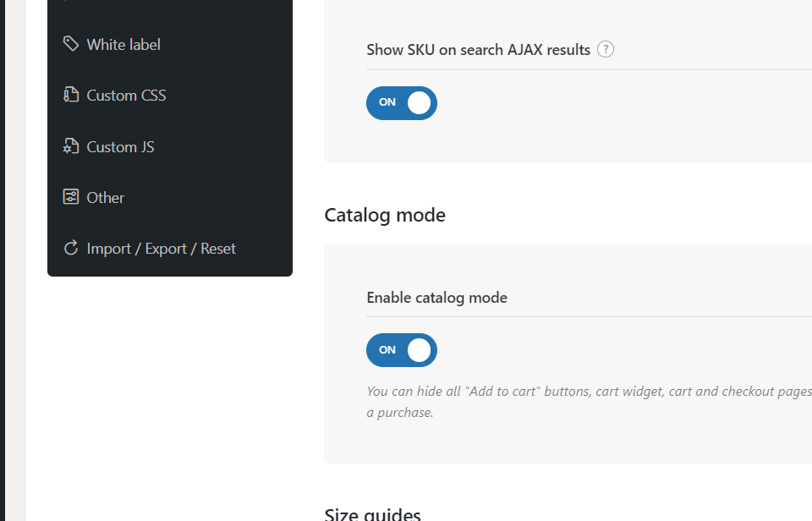Click ON text inside catalog mode switch

(x=387, y=350)
